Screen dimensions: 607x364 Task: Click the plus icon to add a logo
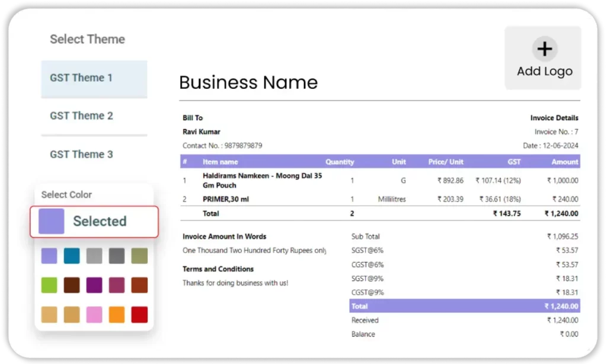point(544,49)
